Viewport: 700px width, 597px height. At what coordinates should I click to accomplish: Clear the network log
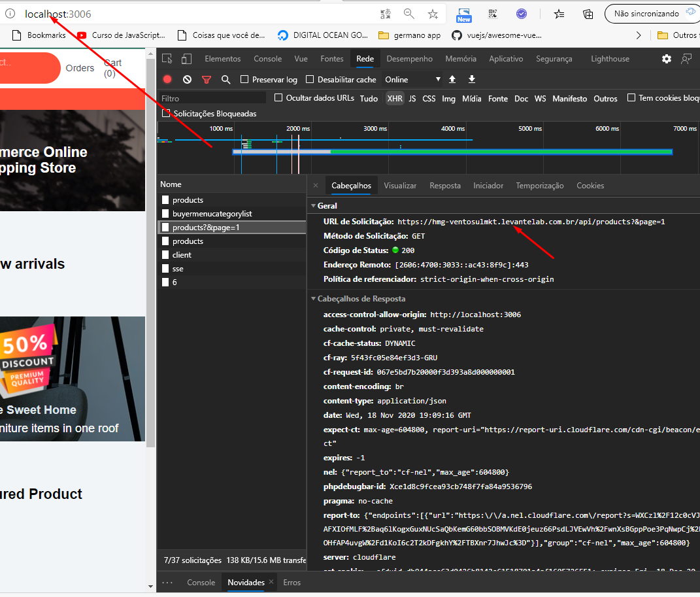[x=186, y=78]
